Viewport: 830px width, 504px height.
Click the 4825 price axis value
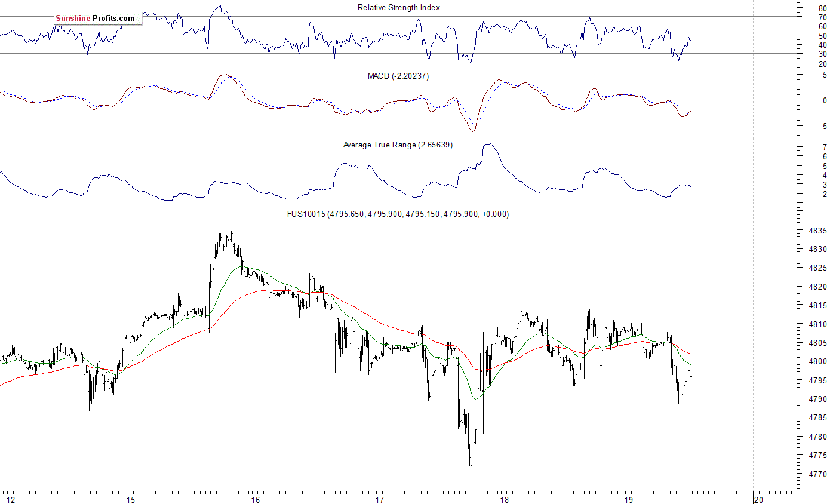pyautogui.click(x=817, y=268)
